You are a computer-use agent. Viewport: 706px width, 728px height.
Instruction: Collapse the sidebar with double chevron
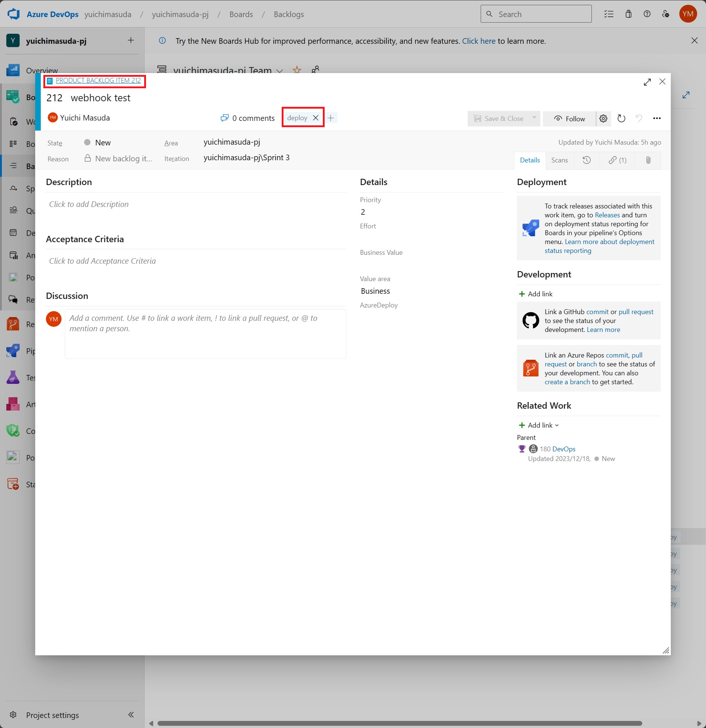point(131,714)
